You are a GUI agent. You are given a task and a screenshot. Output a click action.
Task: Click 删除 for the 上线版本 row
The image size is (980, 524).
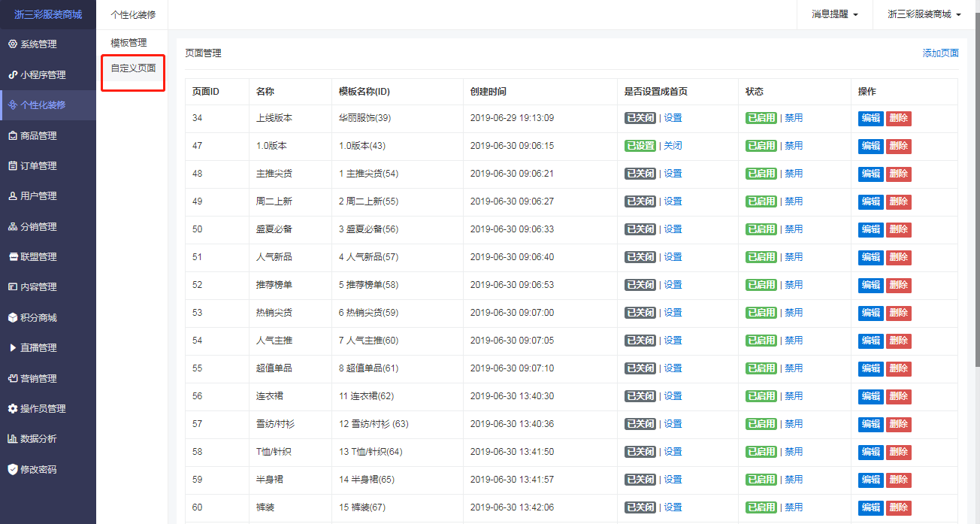pyautogui.click(x=899, y=118)
